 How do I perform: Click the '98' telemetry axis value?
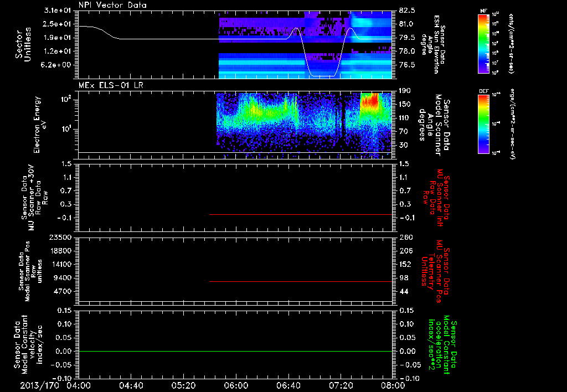click(x=404, y=278)
